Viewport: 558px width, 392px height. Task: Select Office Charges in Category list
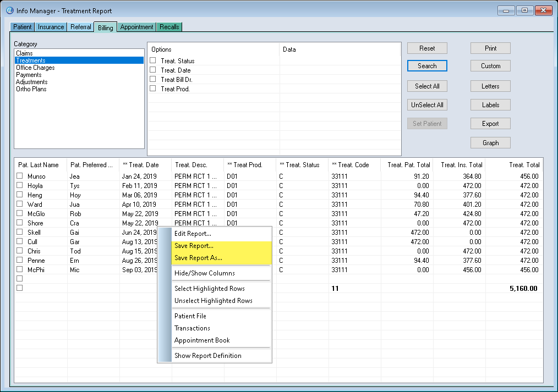[x=35, y=68]
